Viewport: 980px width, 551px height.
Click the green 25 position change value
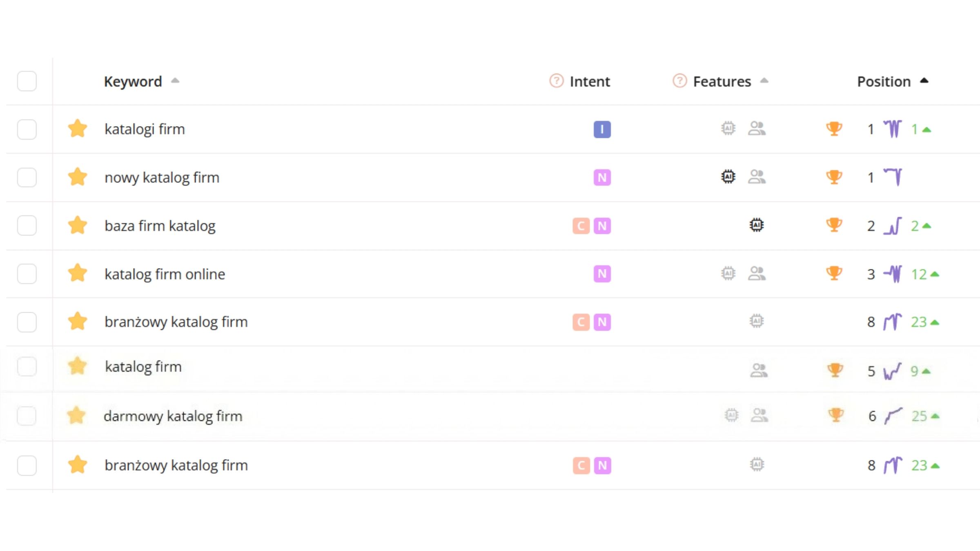(x=919, y=416)
